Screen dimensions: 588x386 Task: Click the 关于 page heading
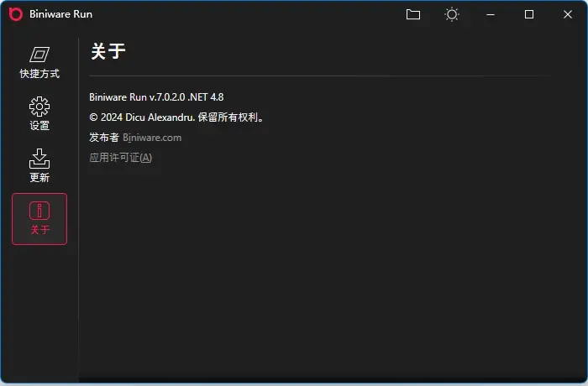[108, 51]
